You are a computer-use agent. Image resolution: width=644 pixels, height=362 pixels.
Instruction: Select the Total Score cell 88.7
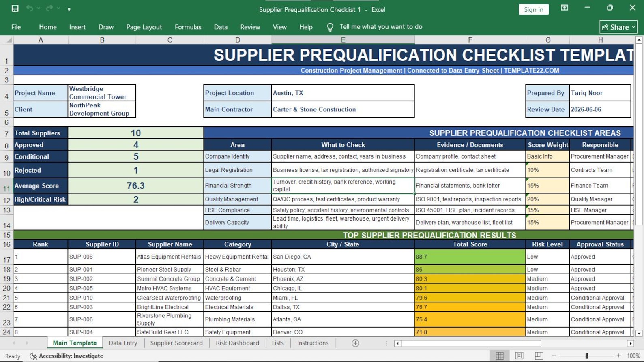coord(470,257)
